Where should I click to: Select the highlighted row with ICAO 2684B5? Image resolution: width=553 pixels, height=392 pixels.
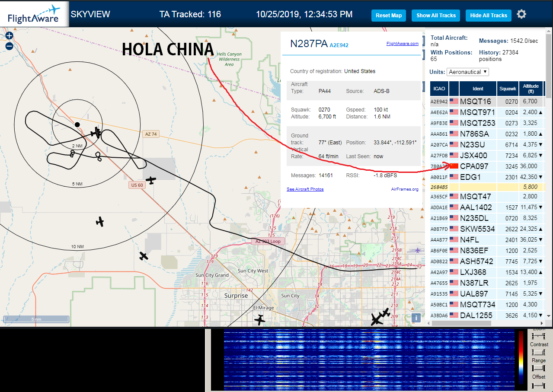click(x=487, y=187)
